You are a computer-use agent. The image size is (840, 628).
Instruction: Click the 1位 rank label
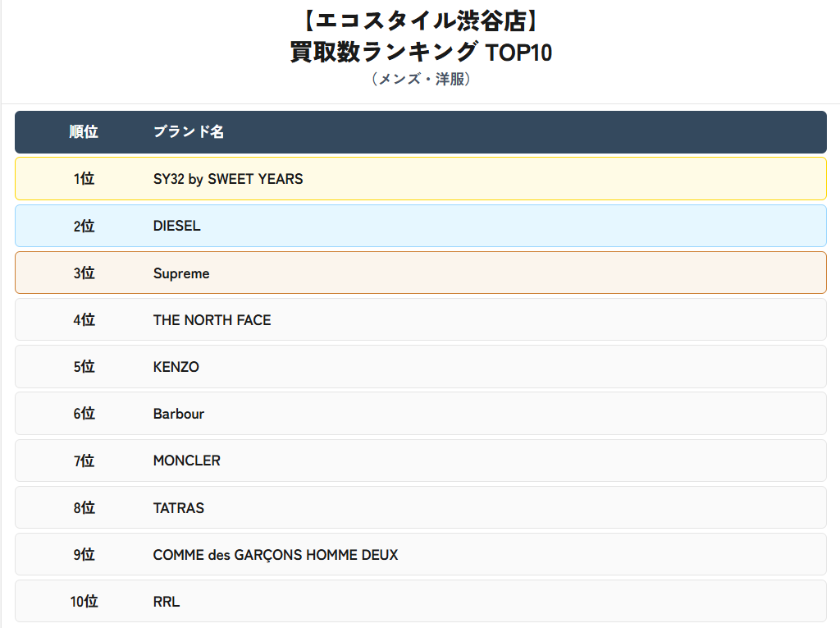click(x=84, y=179)
